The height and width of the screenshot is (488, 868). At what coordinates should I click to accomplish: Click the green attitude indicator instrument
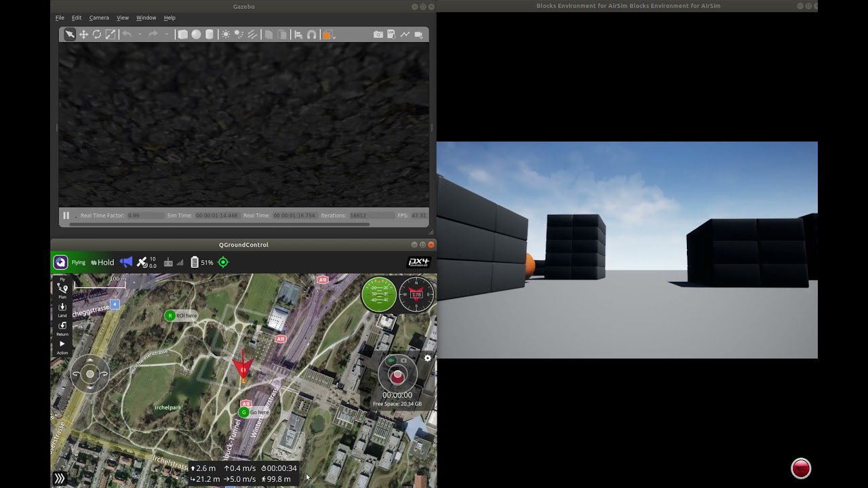pyautogui.click(x=379, y=295)
